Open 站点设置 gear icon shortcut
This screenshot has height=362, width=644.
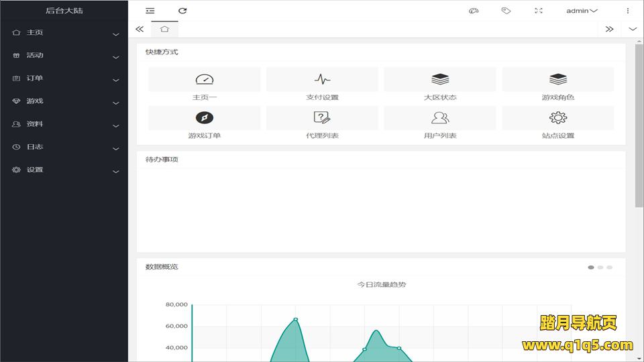(x=557, y=118)
